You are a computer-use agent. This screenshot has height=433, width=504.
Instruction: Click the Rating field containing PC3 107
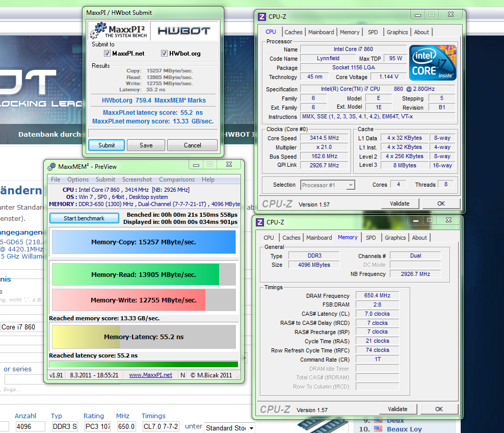(x=97, y=426)
